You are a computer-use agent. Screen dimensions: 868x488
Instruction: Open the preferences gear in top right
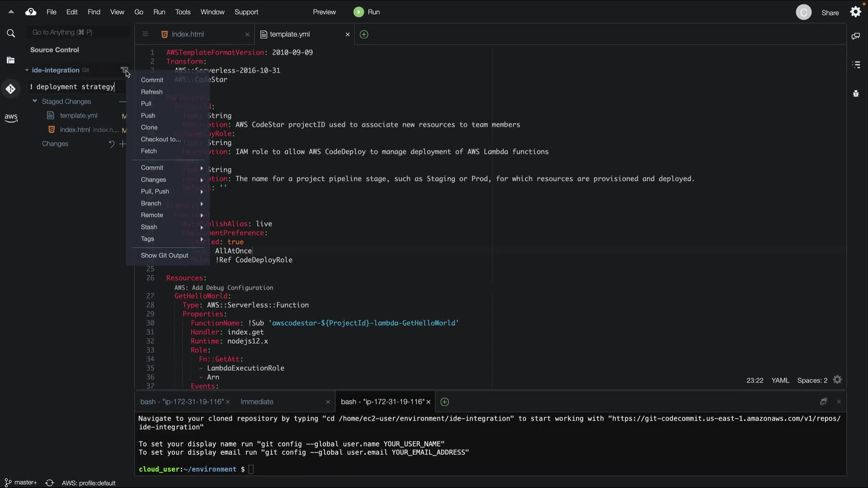click(855, 12)
